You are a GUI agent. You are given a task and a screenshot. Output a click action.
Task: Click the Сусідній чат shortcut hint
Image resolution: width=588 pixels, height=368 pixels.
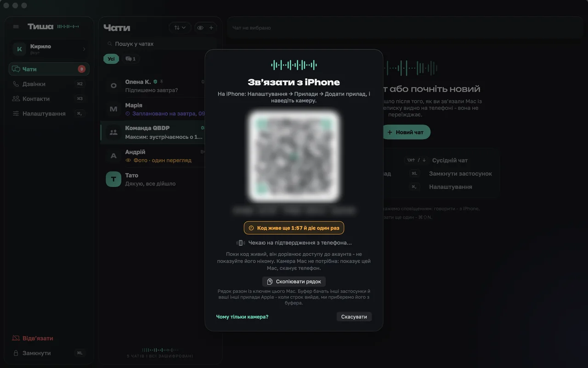[x=436, y=160]
